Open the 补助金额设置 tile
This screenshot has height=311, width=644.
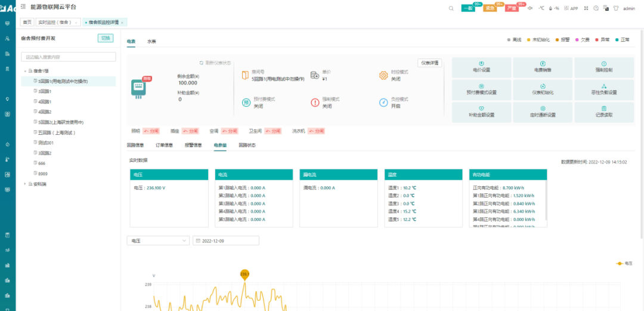coord(481,112)
